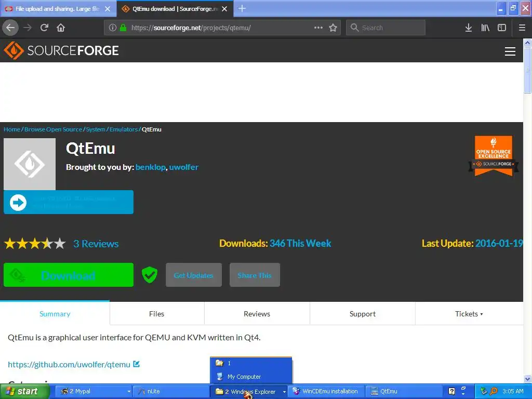The width and height of the screenshot is (532, 399).
Task: Expand the 2 Mypal taskbar group arrow
Action: point(129,392)
